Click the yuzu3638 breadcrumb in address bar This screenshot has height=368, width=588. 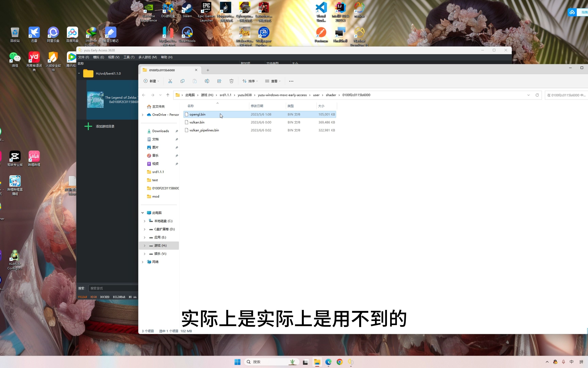(x=245, y=95)
